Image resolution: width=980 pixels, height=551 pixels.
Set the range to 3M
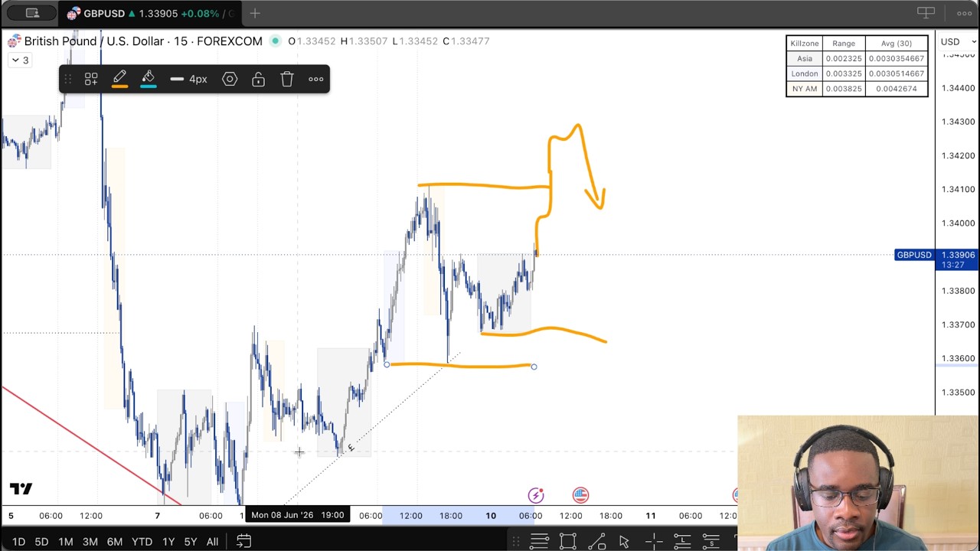(90, 542)
